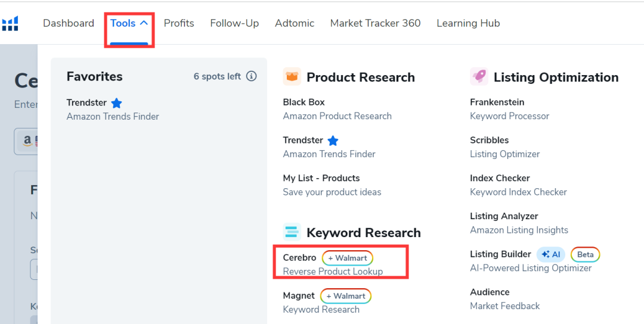Viewport: 644px width, 324px height.
Task: Open Frankenstein Keyword Processor
Action: point(497,102)
